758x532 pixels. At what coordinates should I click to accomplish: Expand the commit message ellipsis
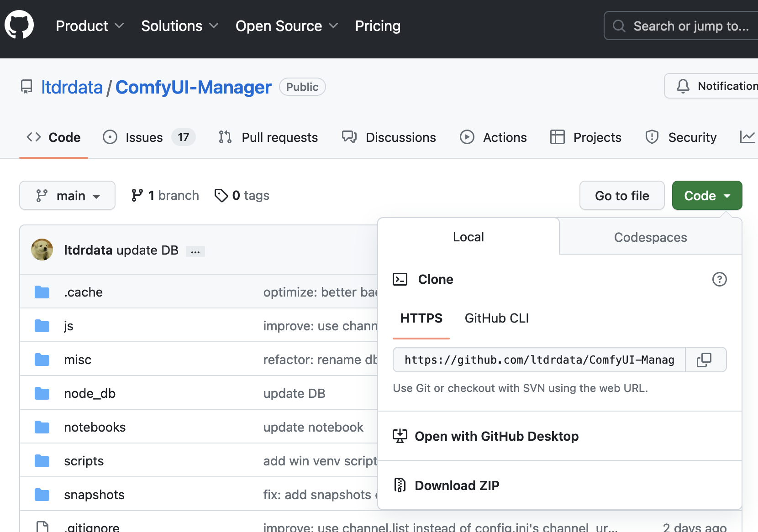(195, 251)
